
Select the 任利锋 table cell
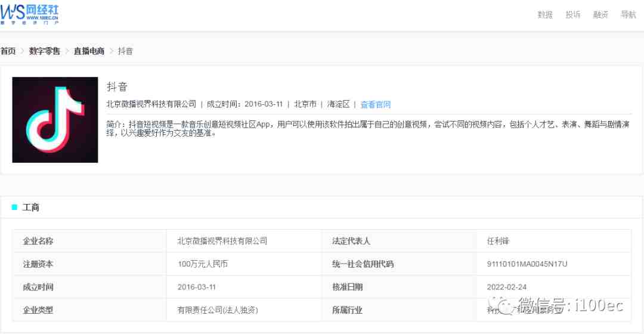553,241
